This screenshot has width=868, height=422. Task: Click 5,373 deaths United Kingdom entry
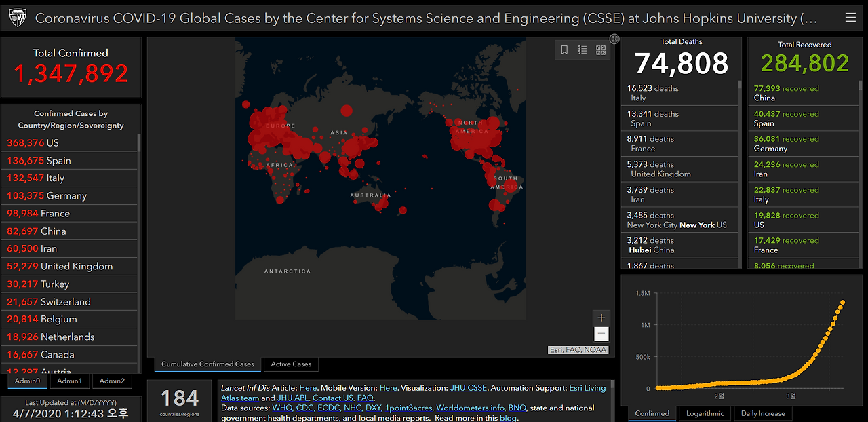coord(679,169)
